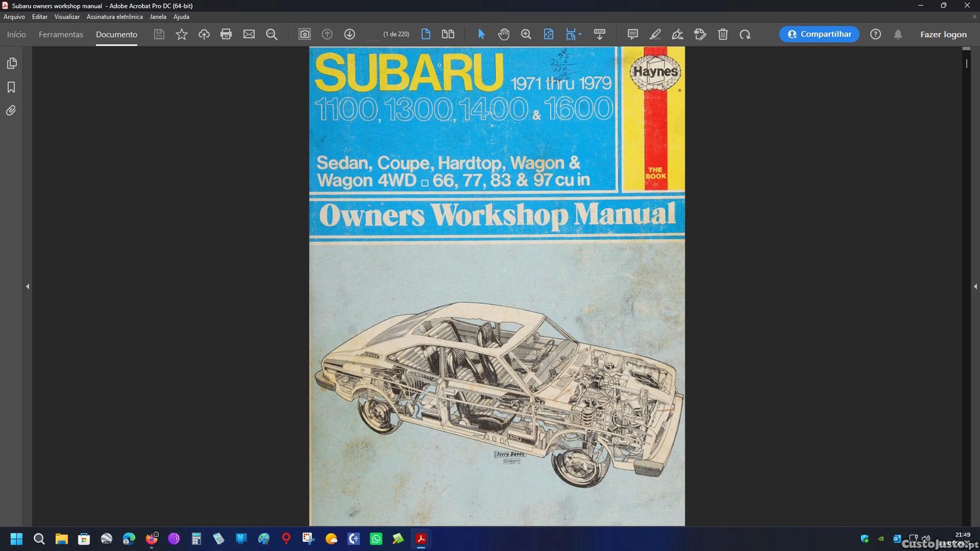
Task: Open the Arquivo menu
Action: pyautogui.click(x=14, y=17)
